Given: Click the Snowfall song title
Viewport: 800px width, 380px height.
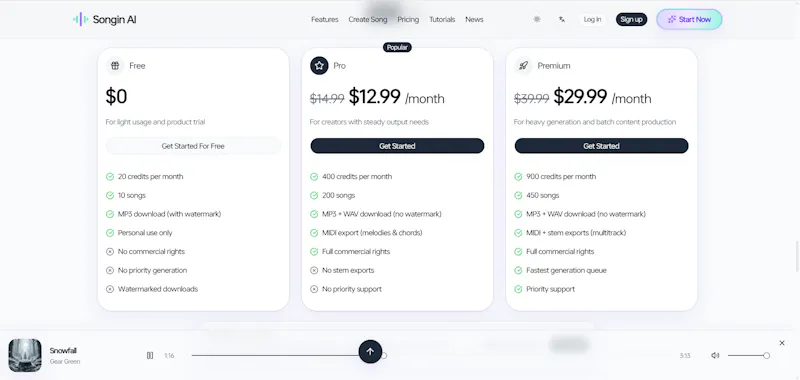Looking at the screenshot, I should 63,350.
